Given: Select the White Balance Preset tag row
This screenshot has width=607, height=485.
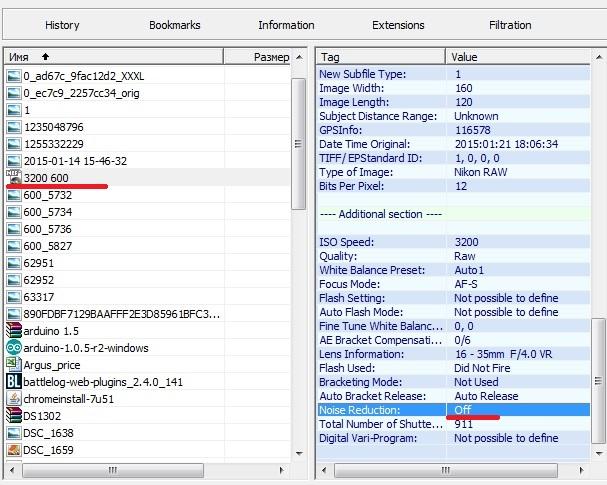Looking at the screenshot, I should coord(454,270).
